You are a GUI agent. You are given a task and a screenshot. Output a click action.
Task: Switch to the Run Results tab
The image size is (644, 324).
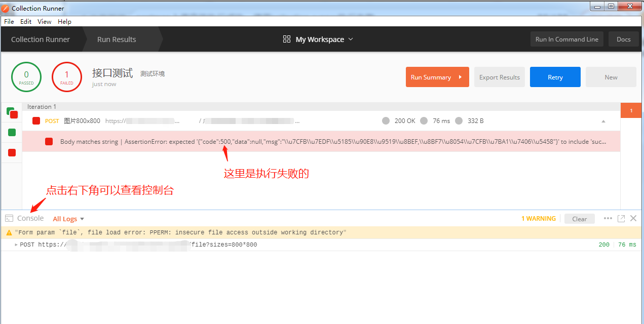(x=117, y=39)
